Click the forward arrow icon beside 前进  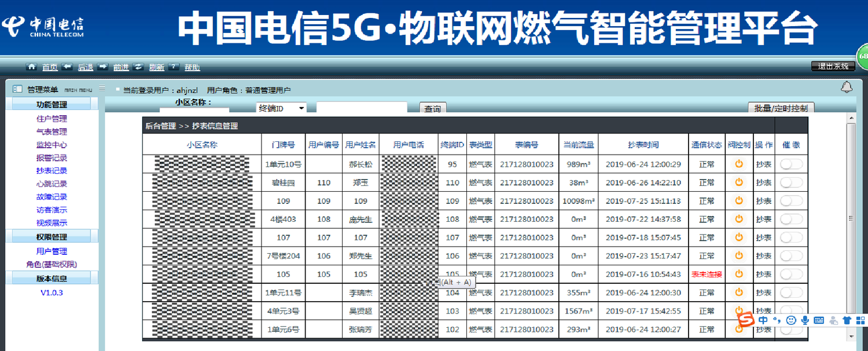103,67
